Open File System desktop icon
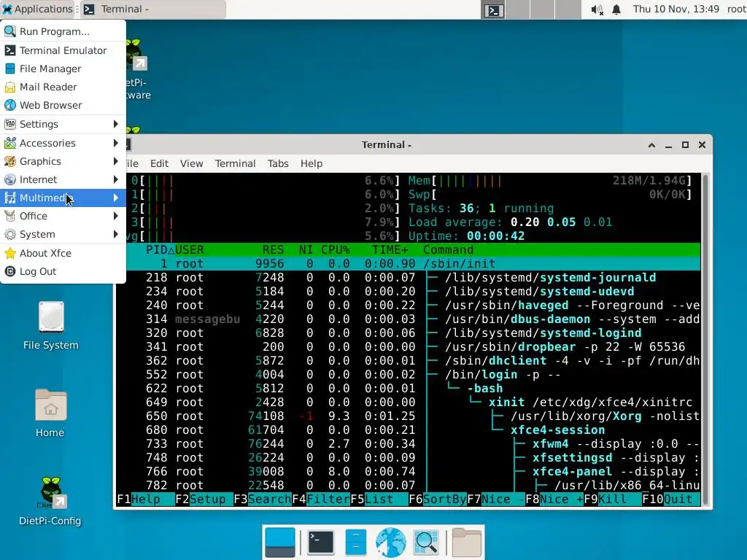Image resolution: width=747 pixels, height=560 pixels. (51, 326)
